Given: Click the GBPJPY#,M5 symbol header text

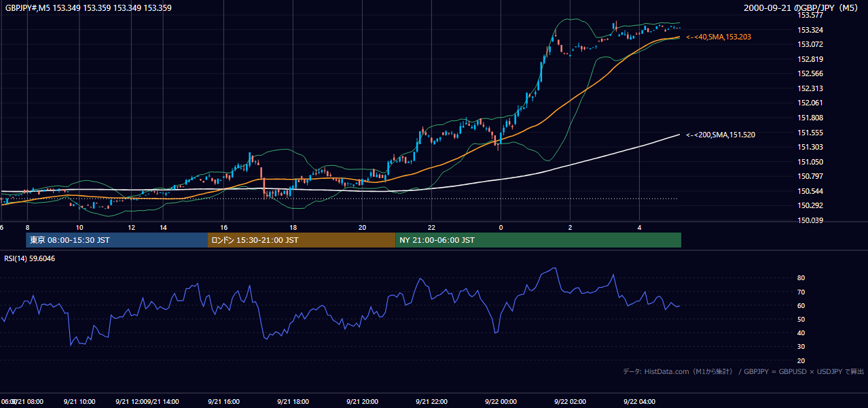Looking at the screenshot, I should 88,8.
